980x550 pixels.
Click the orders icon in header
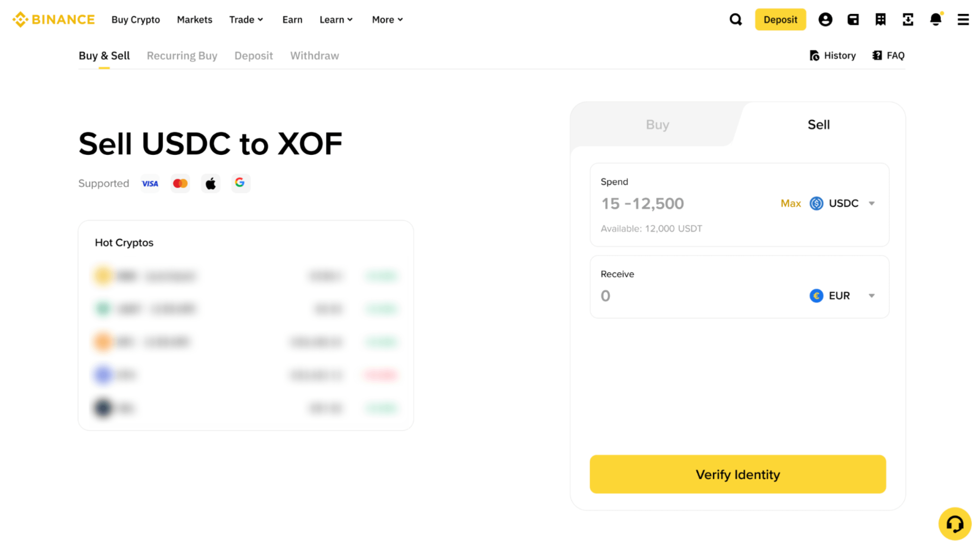880,20
